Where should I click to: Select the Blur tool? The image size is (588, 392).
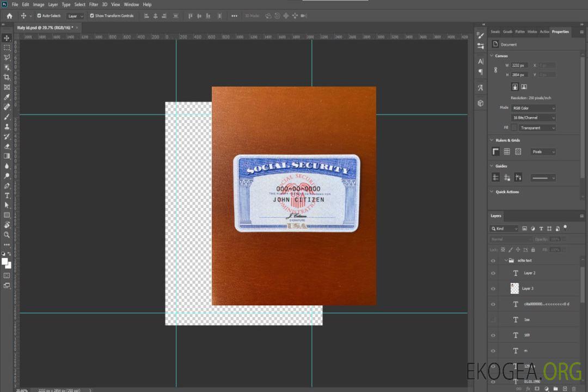7,166
